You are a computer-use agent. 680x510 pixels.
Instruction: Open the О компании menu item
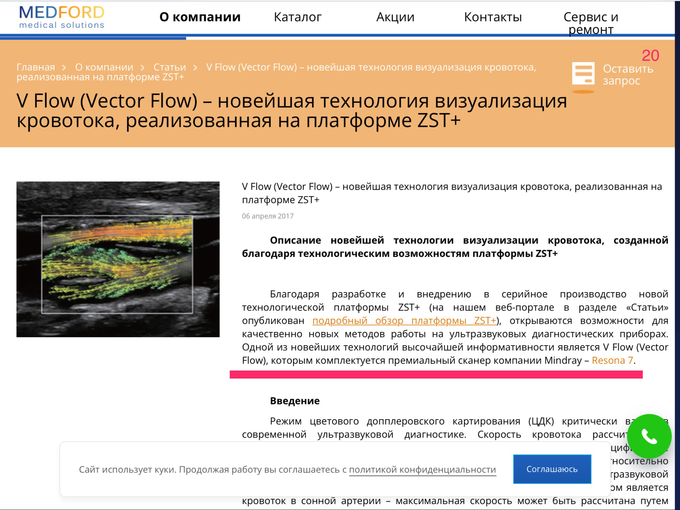click(200, 17)
